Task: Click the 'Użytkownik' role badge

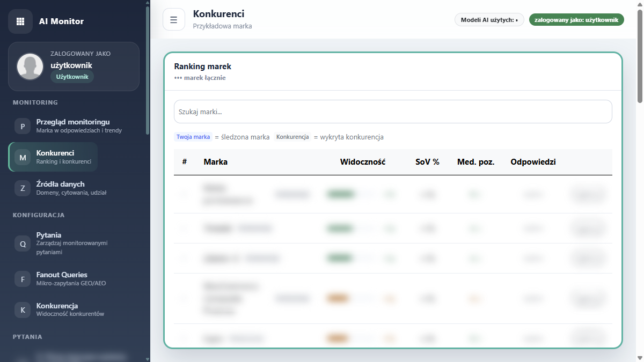Action: coord(72,77)
